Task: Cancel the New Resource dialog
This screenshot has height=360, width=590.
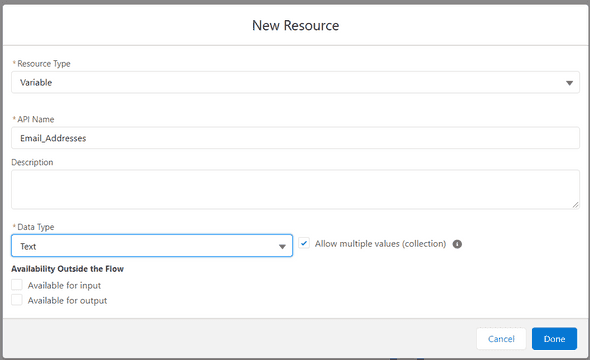Action: (501, 339)
